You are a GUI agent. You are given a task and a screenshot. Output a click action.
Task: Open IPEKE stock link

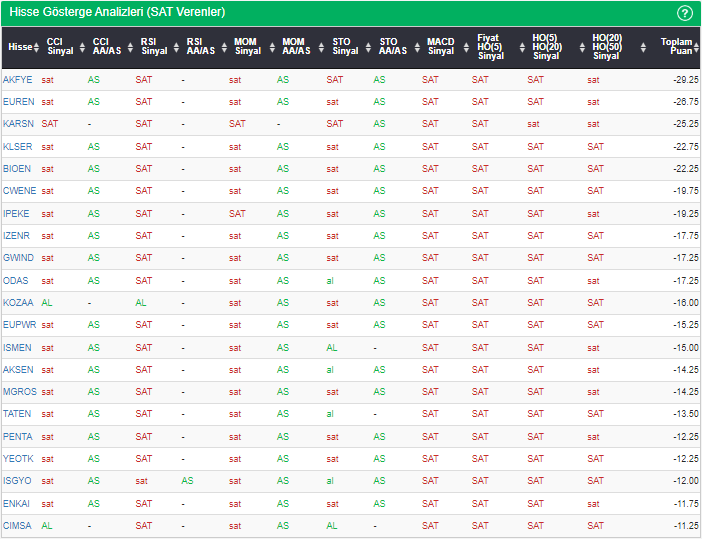click(x=16, y=214)
